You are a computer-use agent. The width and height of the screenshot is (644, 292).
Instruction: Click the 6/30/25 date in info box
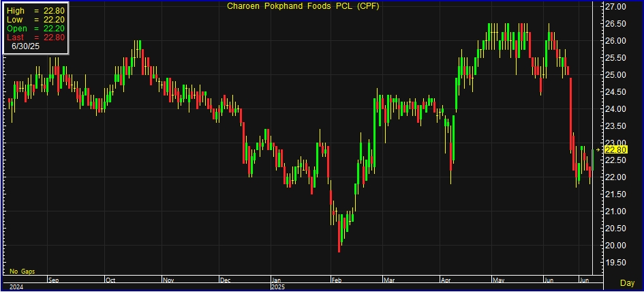pos(25,47)
